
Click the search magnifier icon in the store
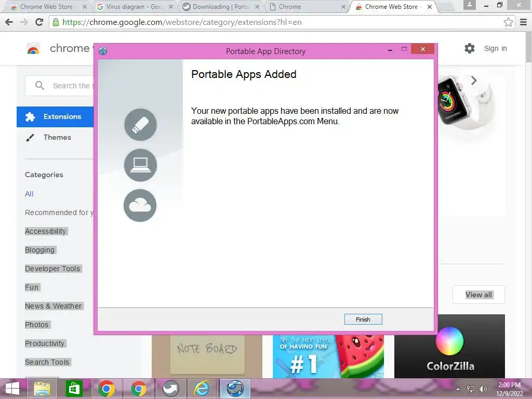coord(39,86)
